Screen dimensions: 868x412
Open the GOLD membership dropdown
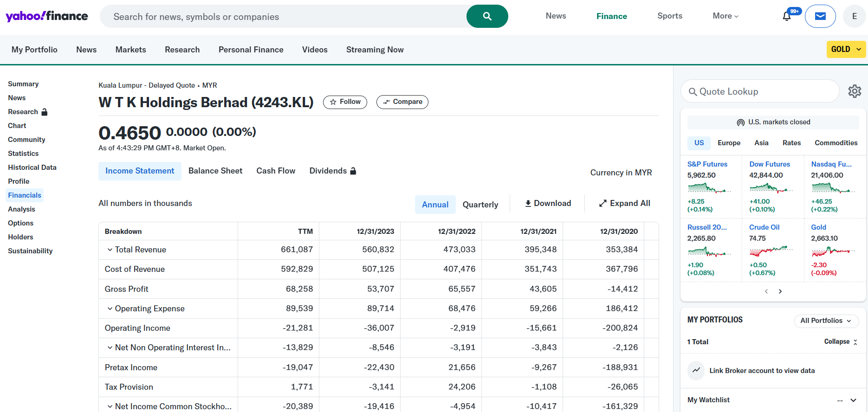click(846, 49)
